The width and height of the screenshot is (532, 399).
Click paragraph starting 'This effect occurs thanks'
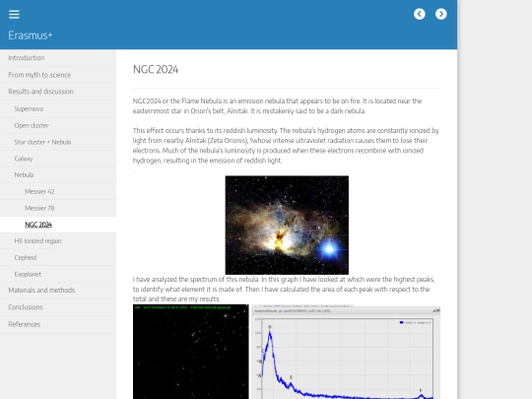(286, 145)
